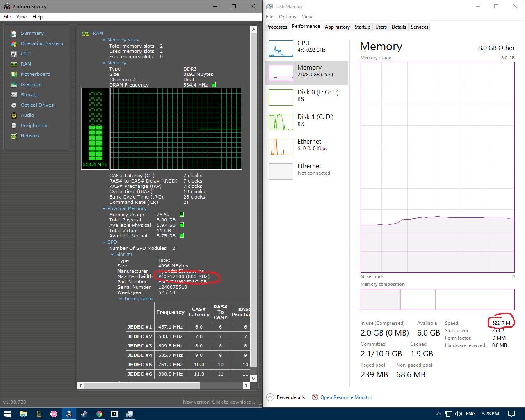Viewport: 525px width, 420px height.
Task: Open the View menu in Task Manager
Action: pyautogui.click(x=307, y=17)
